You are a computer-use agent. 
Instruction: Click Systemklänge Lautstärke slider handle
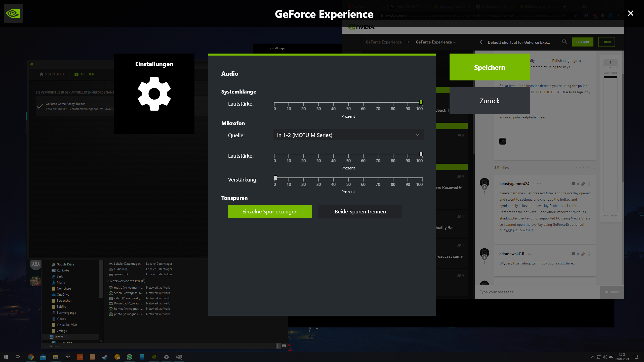click(421, 102)
